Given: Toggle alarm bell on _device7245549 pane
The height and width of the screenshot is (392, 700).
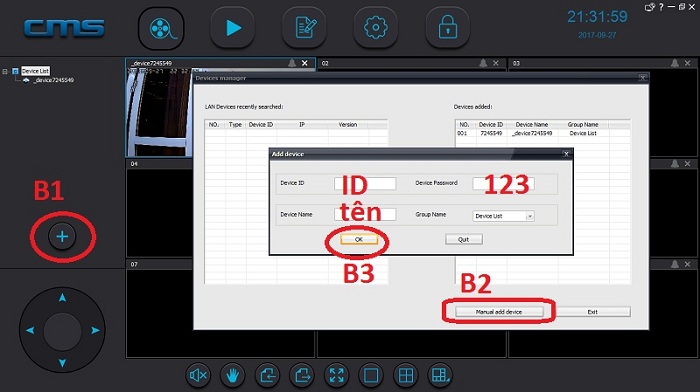Looking at the screenshot, I should 292,63.
